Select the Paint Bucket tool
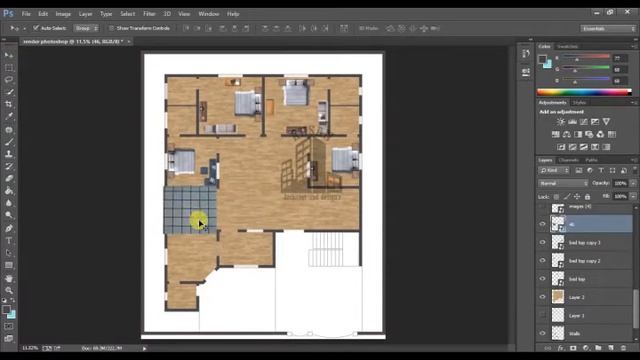640x360 pixels. (9, 191)
